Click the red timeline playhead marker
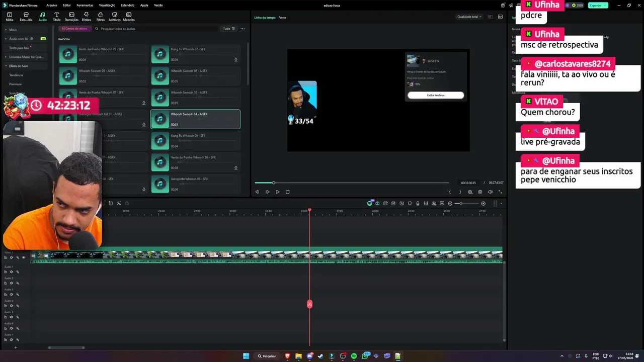This screenshot has height=362, width=644. (x=309, y=210)
